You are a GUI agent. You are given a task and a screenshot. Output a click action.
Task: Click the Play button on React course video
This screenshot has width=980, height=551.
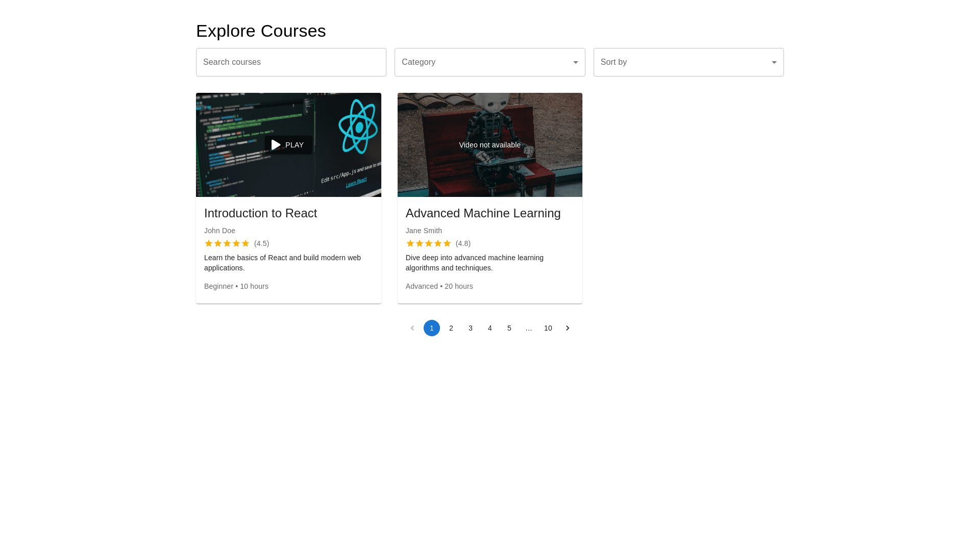tap(288, 145)
